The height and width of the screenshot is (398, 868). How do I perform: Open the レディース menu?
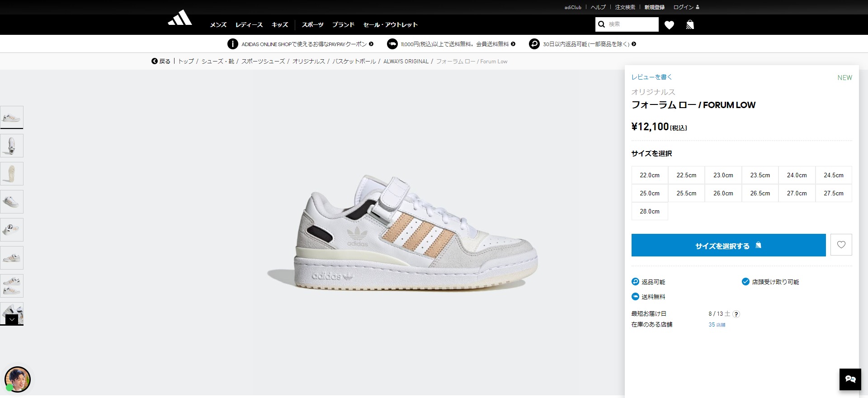click(x=249, y=25)
